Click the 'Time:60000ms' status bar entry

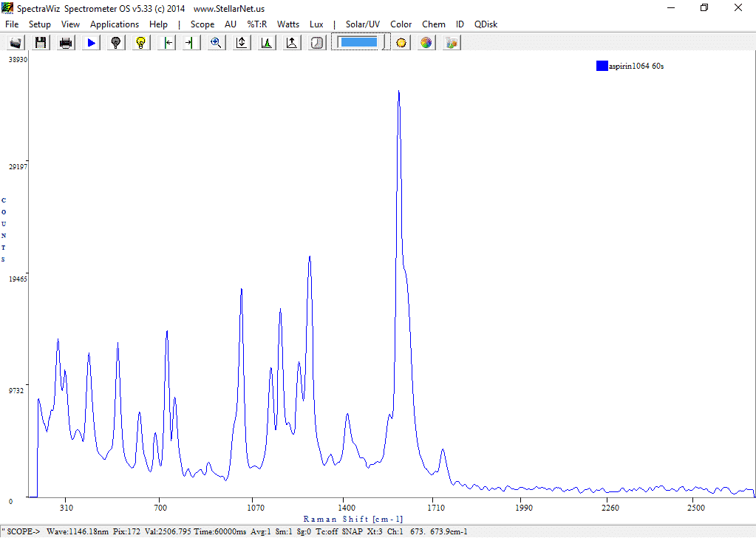pyautogui.click(x=221, y=532)
